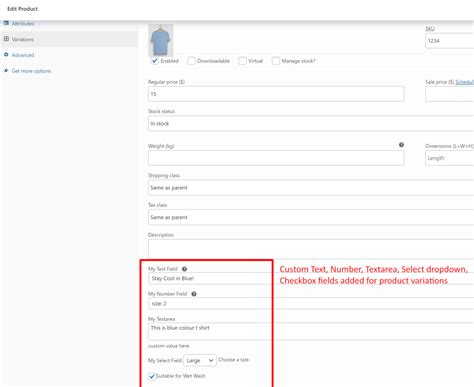Open the Variations tab

tap(23, 39)
